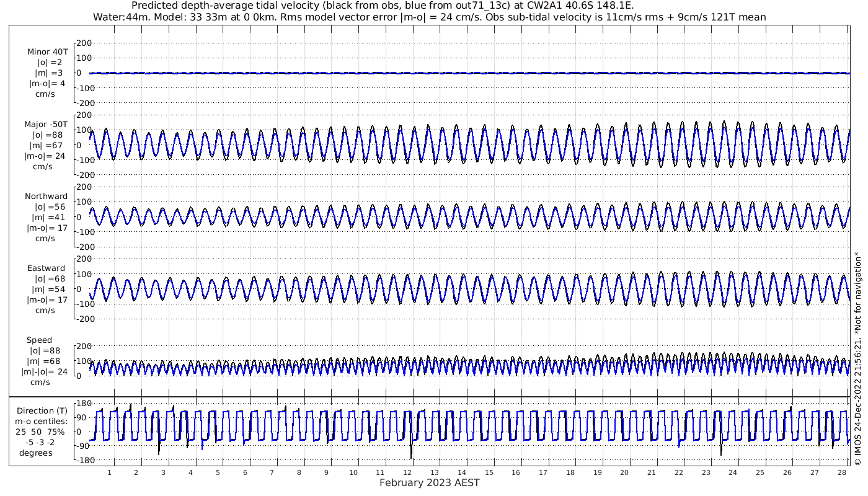Viewport: 868px width, 496px height.
Task: Click day 21 on the date axis
Action: point(652,472)
